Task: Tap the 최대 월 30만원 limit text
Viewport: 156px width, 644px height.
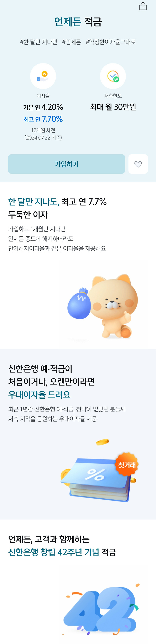Action: 113,107
